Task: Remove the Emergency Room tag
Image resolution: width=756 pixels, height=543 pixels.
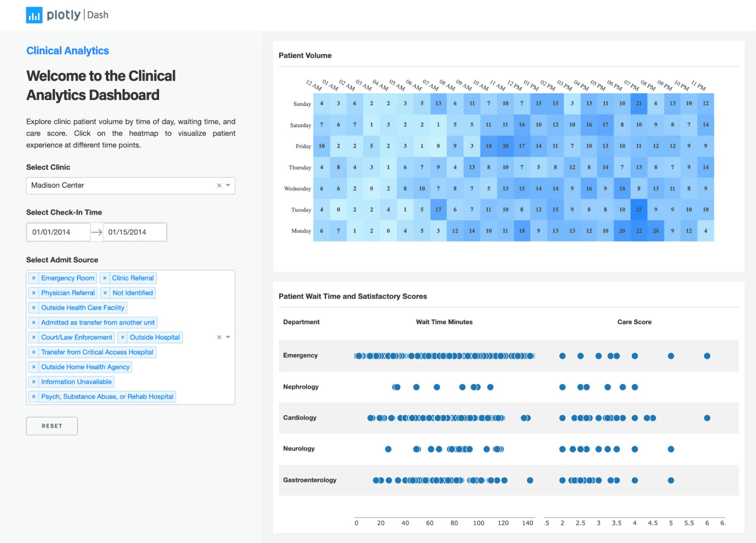Action: [x=34, y=278]
